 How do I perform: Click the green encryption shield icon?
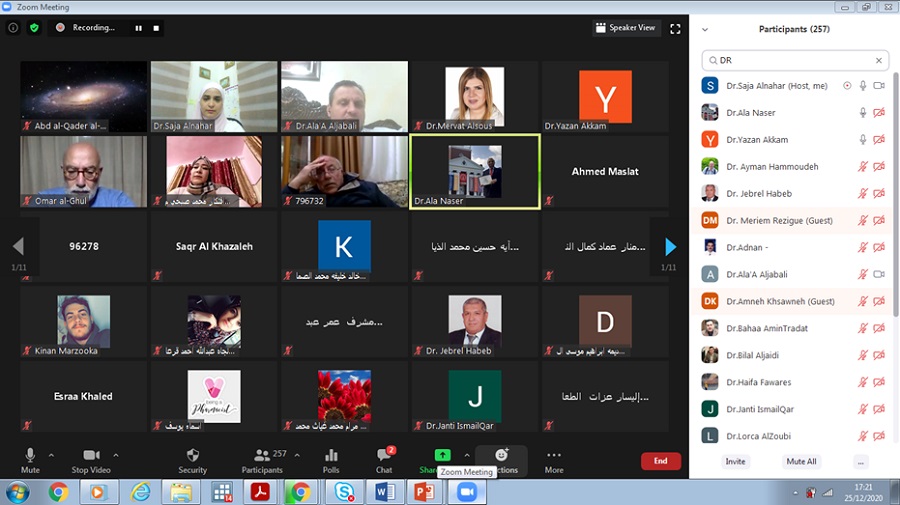click(34, 28)
